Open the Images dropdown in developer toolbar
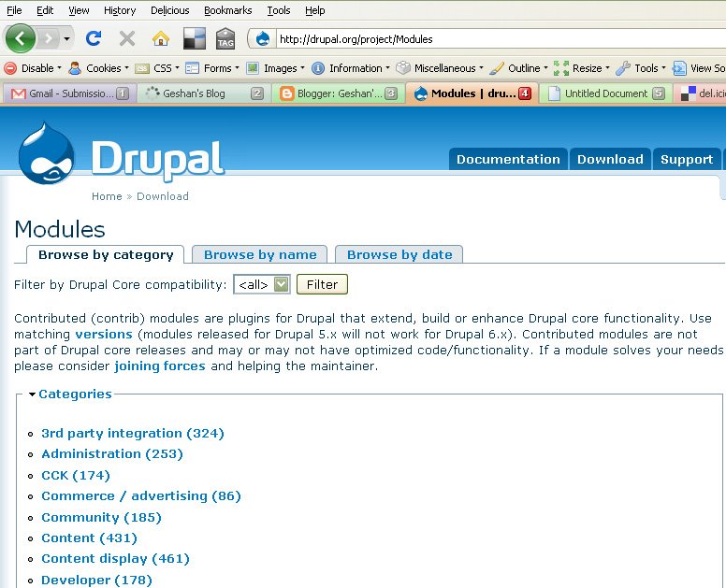 tap(275, 68)
